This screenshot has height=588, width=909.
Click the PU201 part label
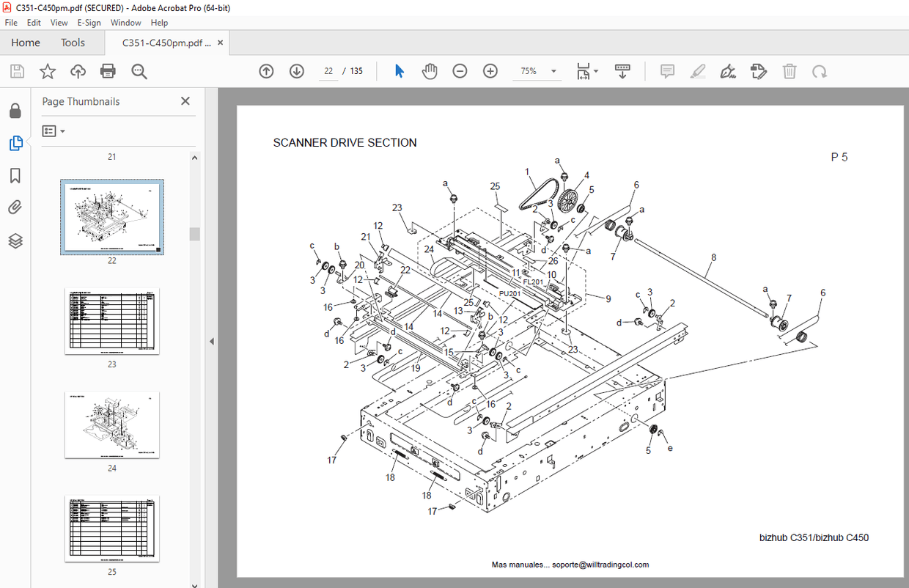(509, 293)
